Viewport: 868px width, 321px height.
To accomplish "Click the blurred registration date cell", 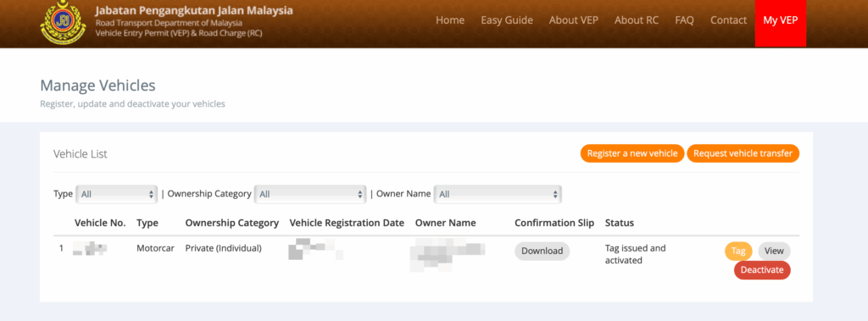I will click(315, 248).
